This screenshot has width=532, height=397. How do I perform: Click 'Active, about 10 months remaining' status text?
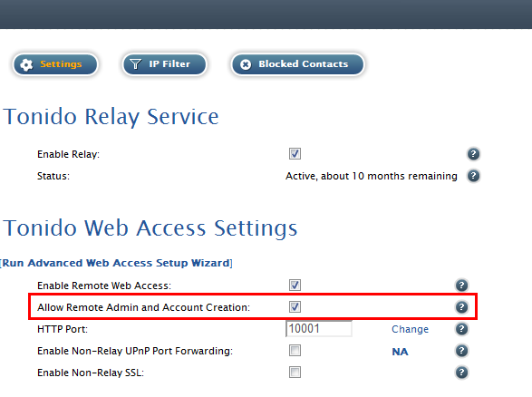coord(372,176)
